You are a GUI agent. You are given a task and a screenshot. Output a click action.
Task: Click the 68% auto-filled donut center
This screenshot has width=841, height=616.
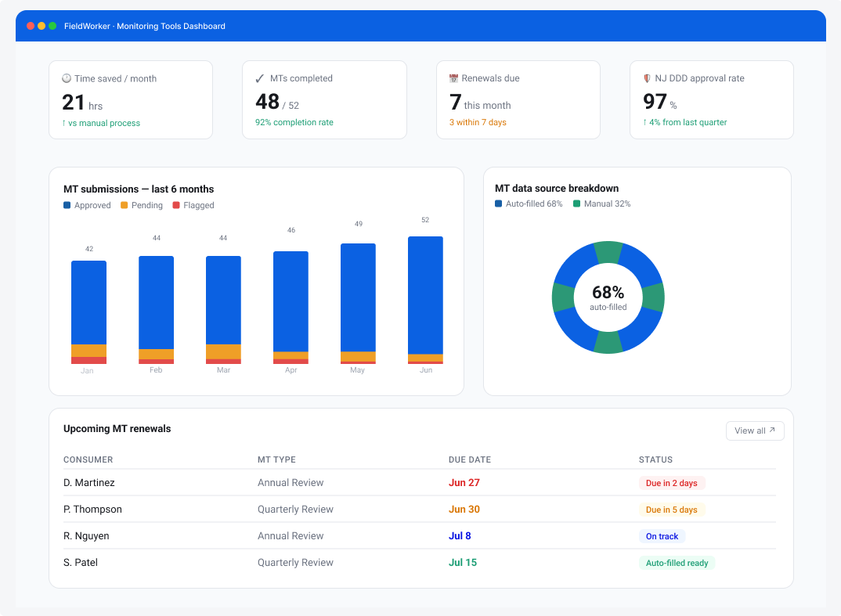point(608,297)
